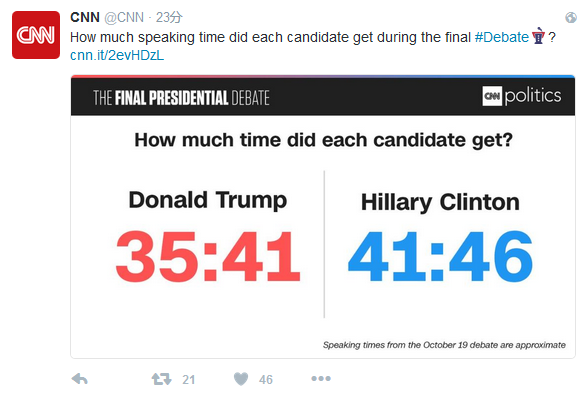Viewport: 586px width, 397px height.
Task: Retweet the CNN debate tweet
Action: 161,379
